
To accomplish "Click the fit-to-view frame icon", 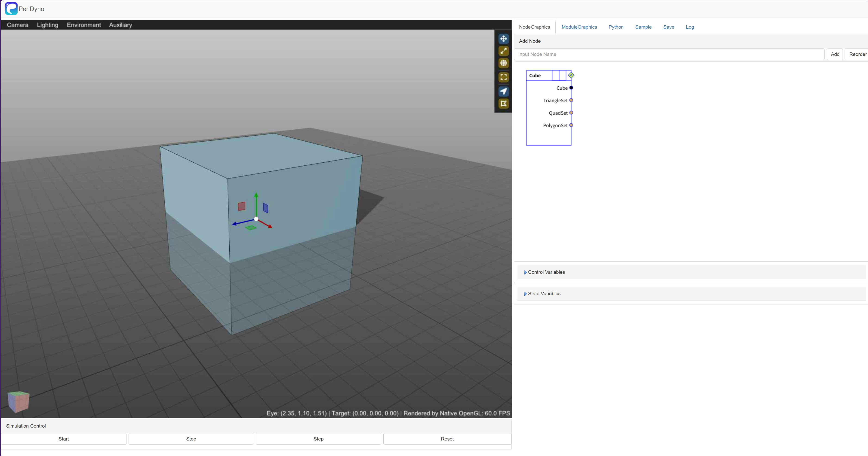I will 503,77.
